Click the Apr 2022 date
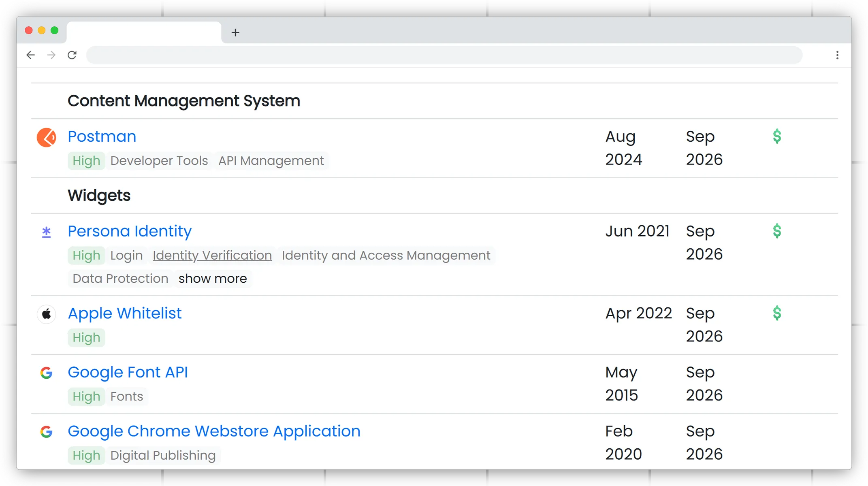The width and height of the screenshot is (868, 486). (639, 313)
